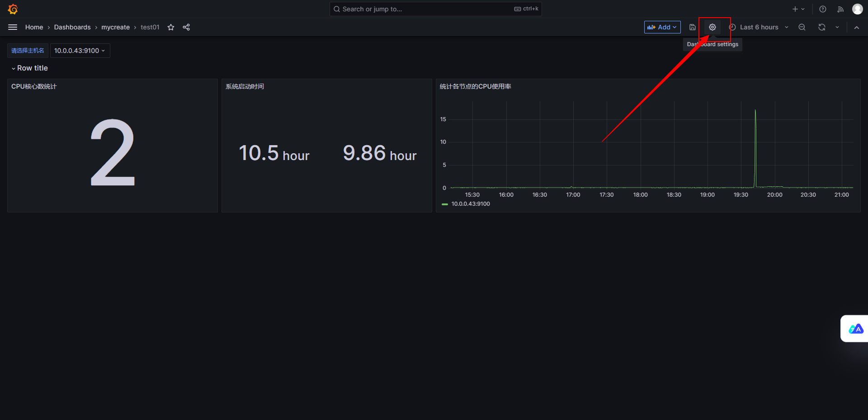Click the 10.5 hour stat value
Image resolution: width=868 pixels, height=420 pixels.
(x=274, y=153)
